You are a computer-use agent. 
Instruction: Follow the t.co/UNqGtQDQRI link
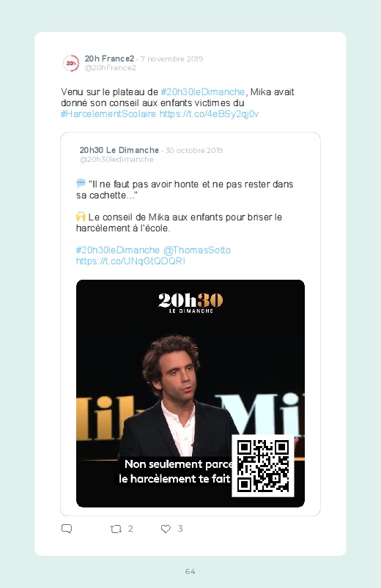tap(130, 261)
